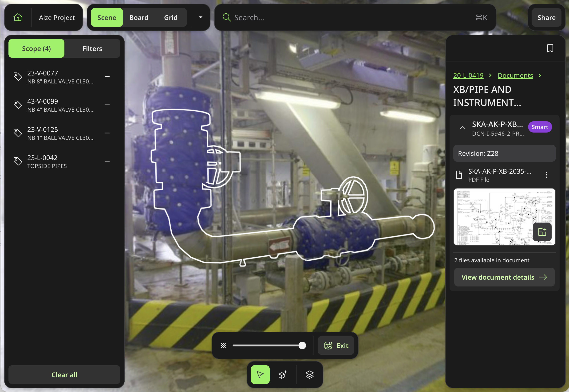The width and height of the screenshot is (569, 392).
Task: Go to the home icon
Action: click(x=18, y=17)
